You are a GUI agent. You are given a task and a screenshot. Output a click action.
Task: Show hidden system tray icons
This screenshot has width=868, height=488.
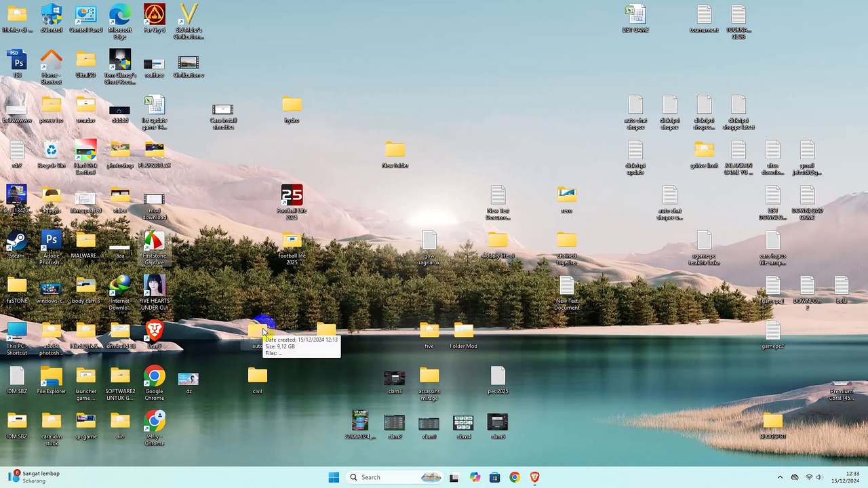pyautogui.click(x=780, y=477)
